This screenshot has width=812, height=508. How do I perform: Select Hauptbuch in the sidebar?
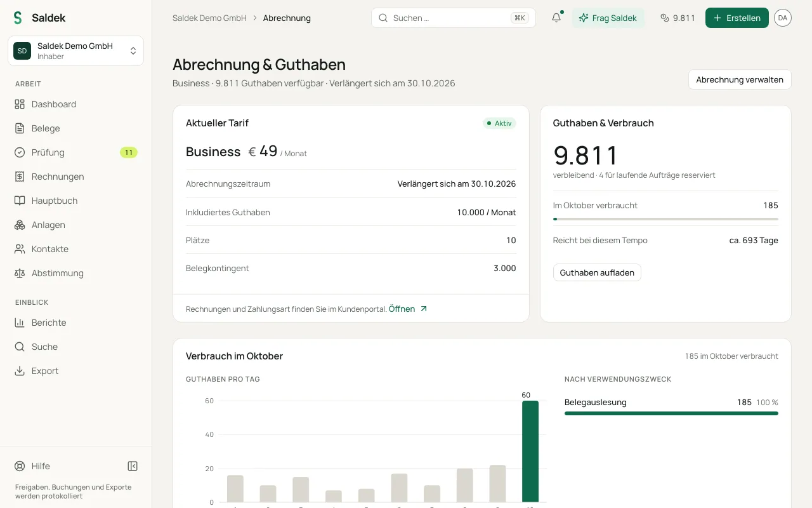76,201
